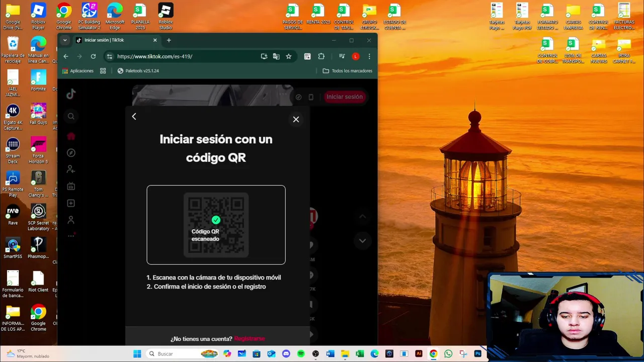Open the sidebar More dots menu
The height and width of the screenshot is (362, 644).
pos(71,235)
